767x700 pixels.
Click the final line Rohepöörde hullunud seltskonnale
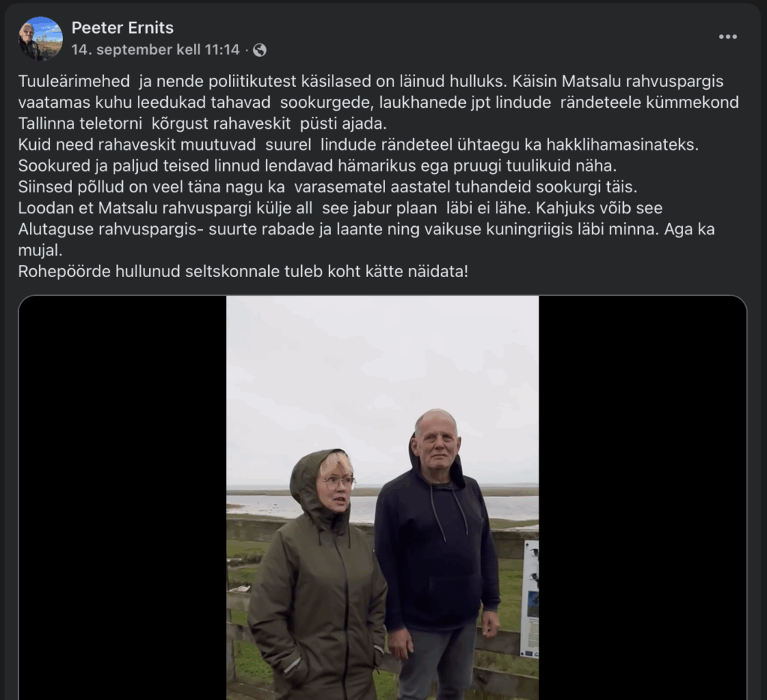[x=243, y=271]
